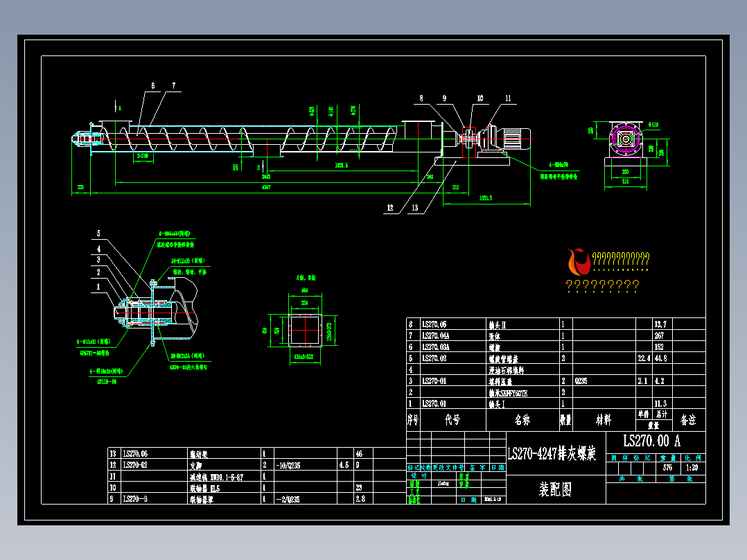Click the 代号 column header
The width and height of the screenshot is (747, 560).
coord(452,420)
